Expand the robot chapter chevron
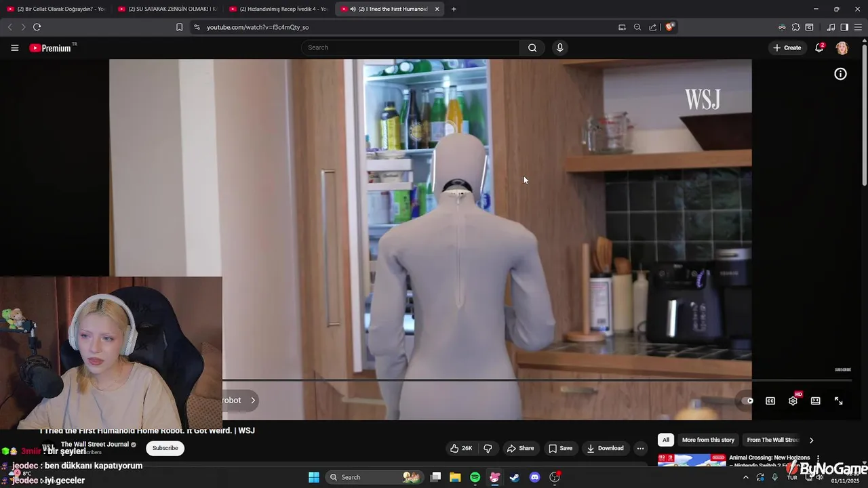Screen dimensions: 868x488 click(x=253, y=400)
